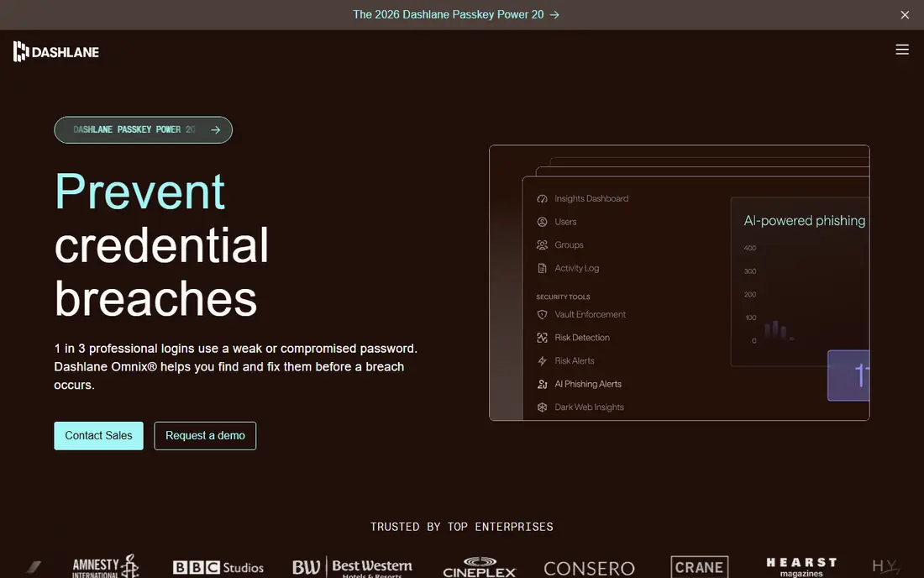Click the Dashlane logo
The width and height of the screenshot is (924, 578).
click(56, 52)
